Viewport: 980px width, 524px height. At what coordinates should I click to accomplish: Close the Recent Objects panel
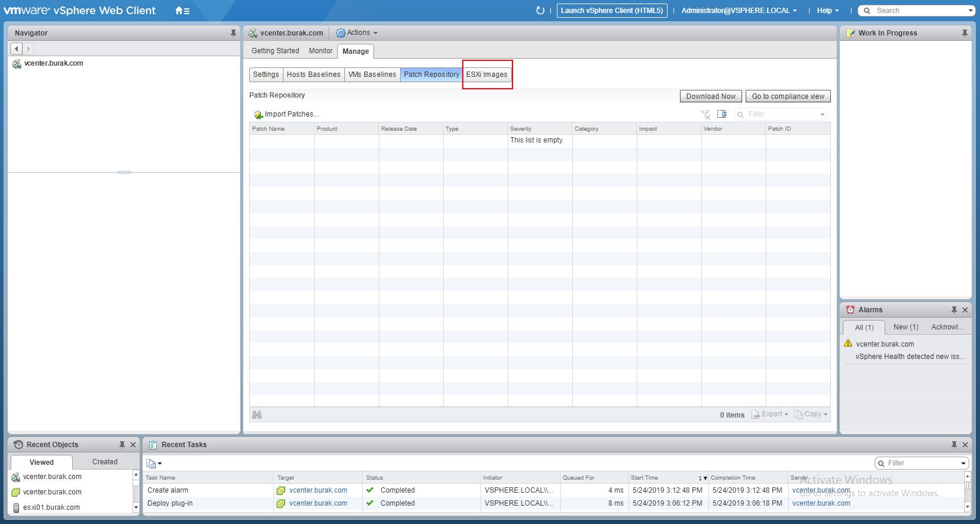tap(133, 445)
